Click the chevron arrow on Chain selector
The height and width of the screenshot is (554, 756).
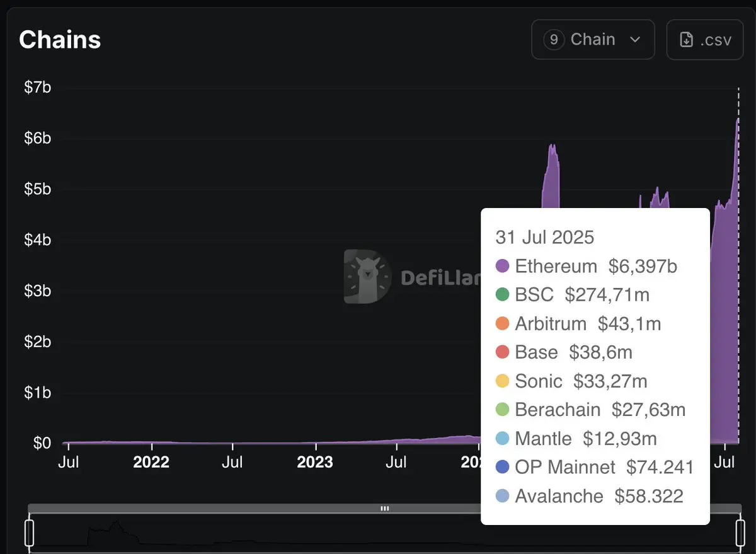(x=635, y=40)
